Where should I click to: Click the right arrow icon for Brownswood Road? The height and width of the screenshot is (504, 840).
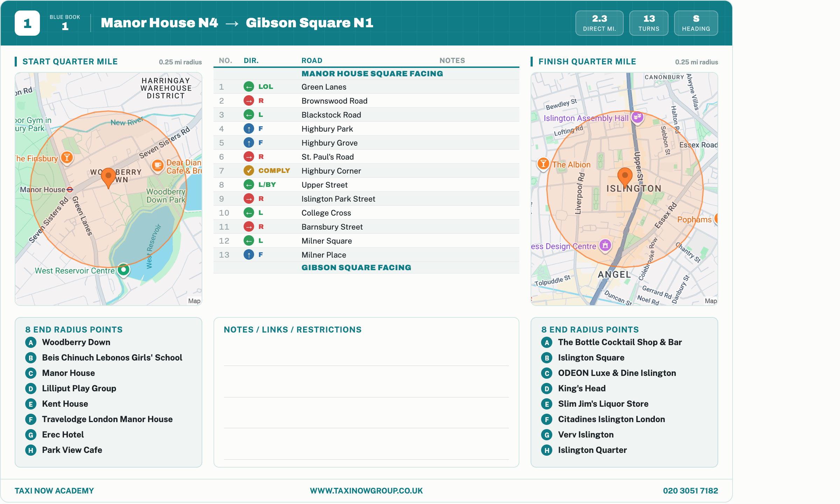[x=248, y=101]
